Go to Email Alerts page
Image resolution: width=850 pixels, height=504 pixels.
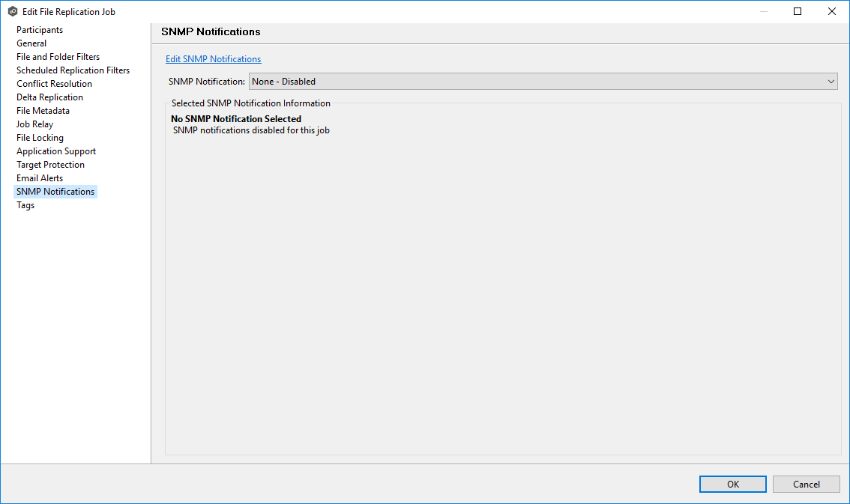pos(40,178)
